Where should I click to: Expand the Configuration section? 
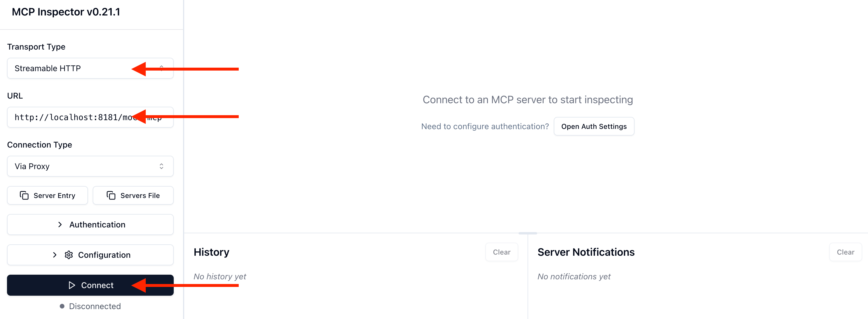[90, 255]
